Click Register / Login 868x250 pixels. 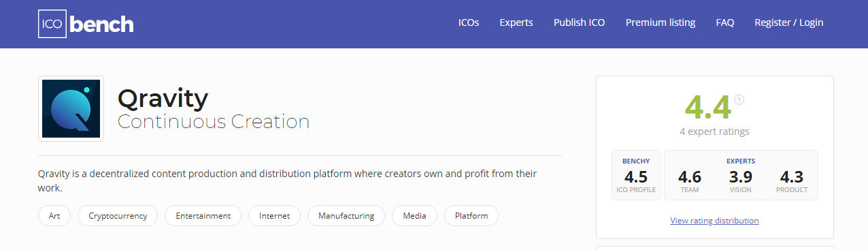789,22
